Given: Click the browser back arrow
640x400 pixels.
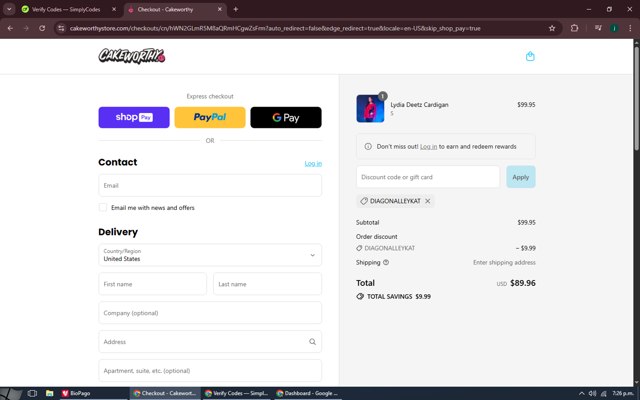Looking at the screenshot, I should [10, 28].
